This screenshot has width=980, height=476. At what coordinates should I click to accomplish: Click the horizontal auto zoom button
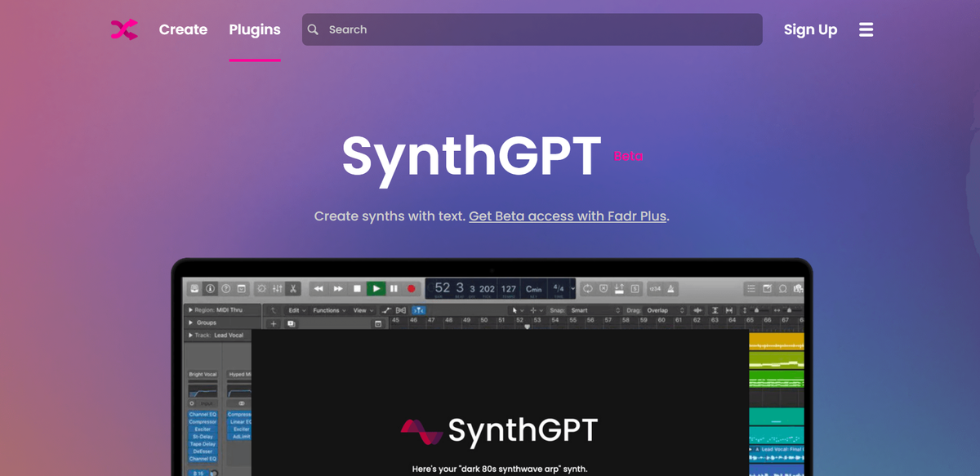tap(729, 310)
